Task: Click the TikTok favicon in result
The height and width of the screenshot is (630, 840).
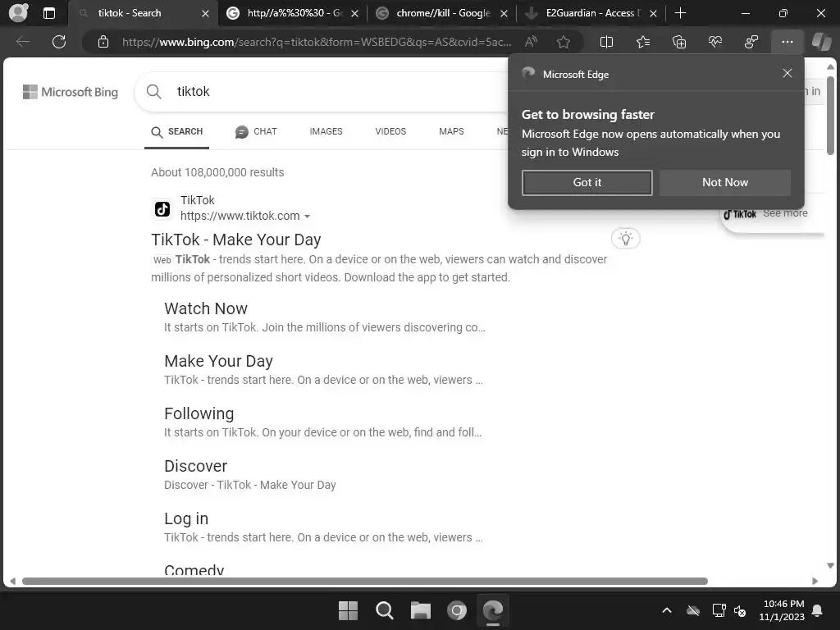Action: (x=162, y=208)
